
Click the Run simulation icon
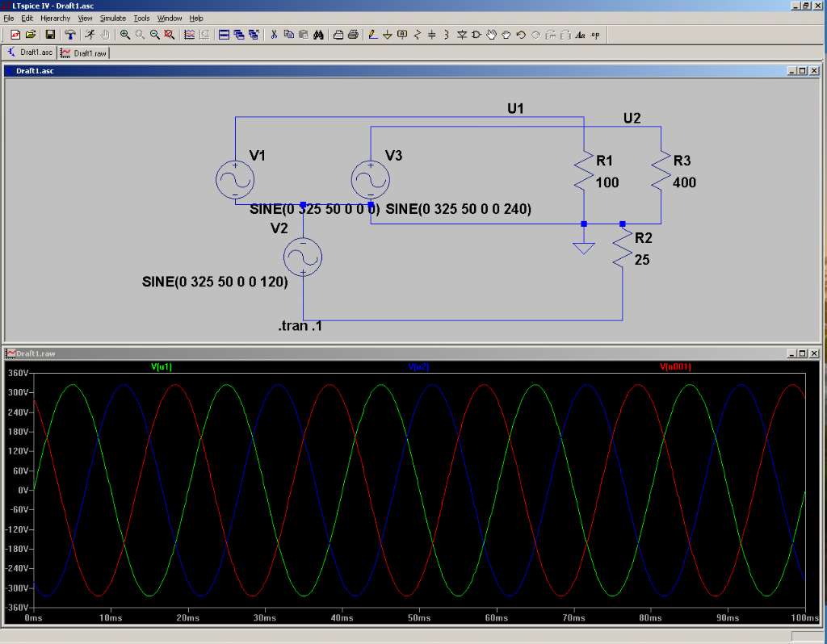coord(90,35)
